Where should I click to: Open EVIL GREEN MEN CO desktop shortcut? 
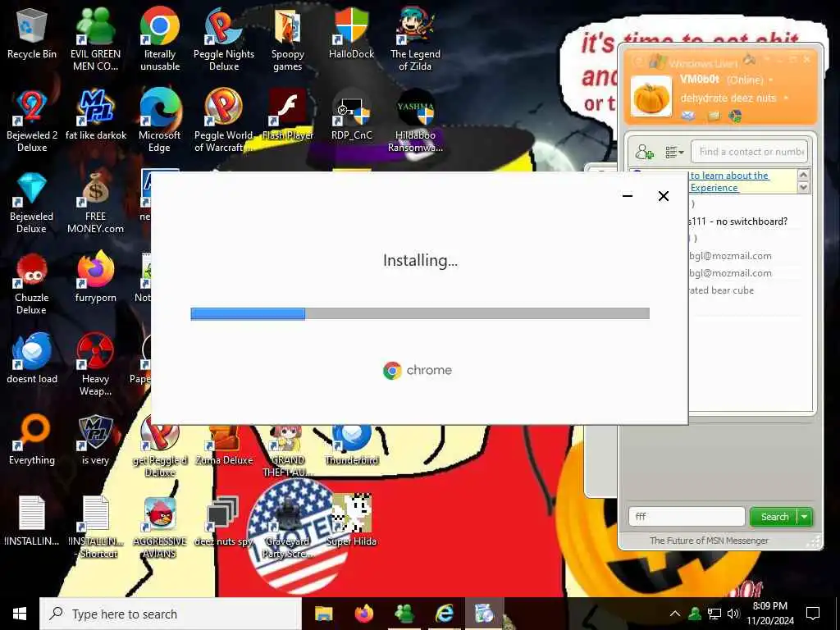(95, 39)
